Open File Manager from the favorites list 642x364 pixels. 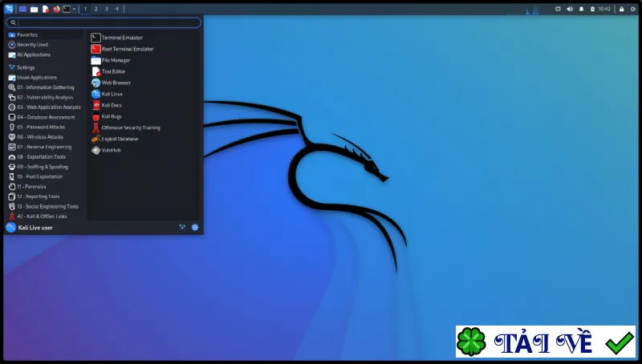pyautogui.click(x=144, y=60)
